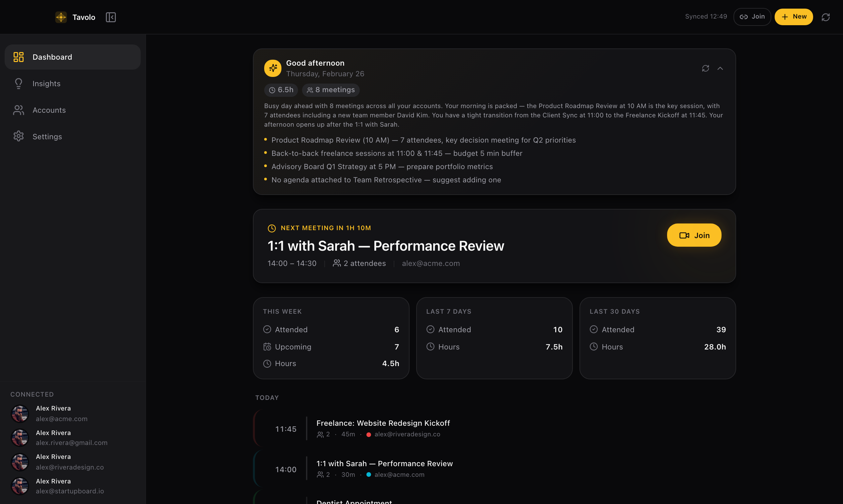
Task: Select the 8 meetings chip
Action: coord(331,90)
